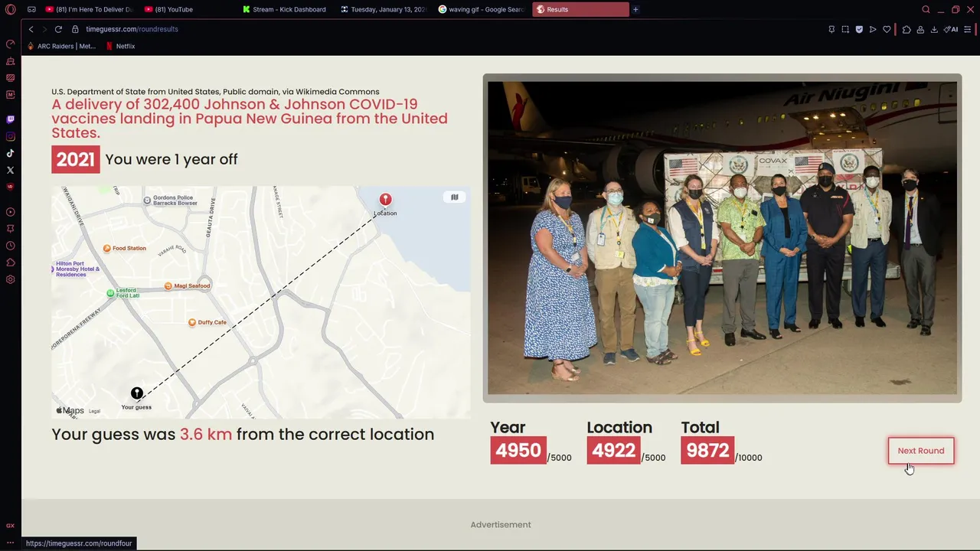
Task: Open the Opera GX main menu logo
Action: coord(11,9)
